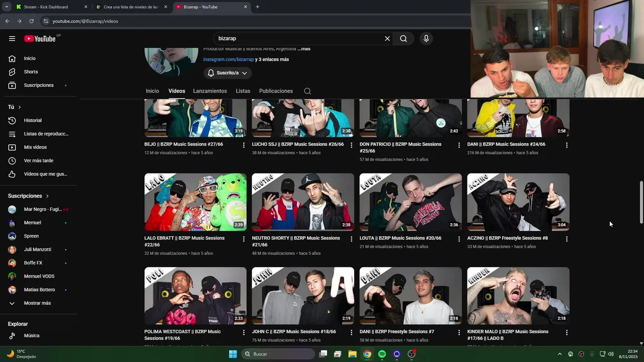Open the browser tab search dropdown arrow

coord(7,7)
